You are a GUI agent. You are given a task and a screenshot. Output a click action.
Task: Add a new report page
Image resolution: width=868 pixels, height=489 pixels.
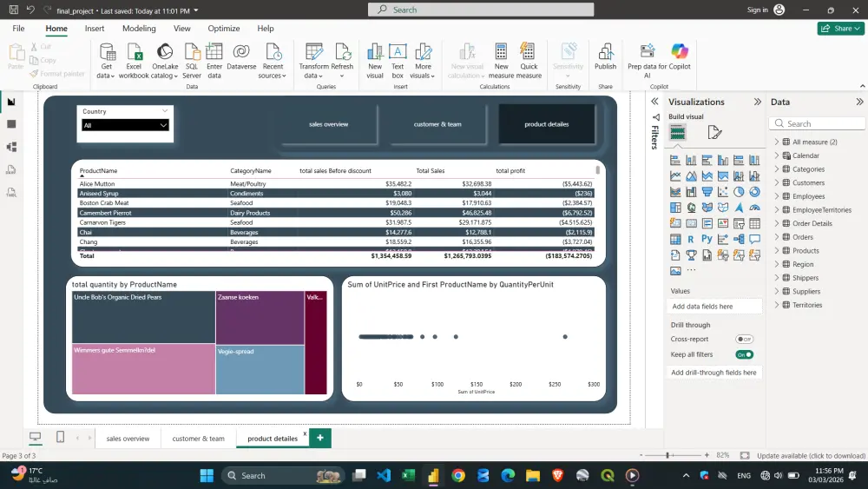click(320, 438)
